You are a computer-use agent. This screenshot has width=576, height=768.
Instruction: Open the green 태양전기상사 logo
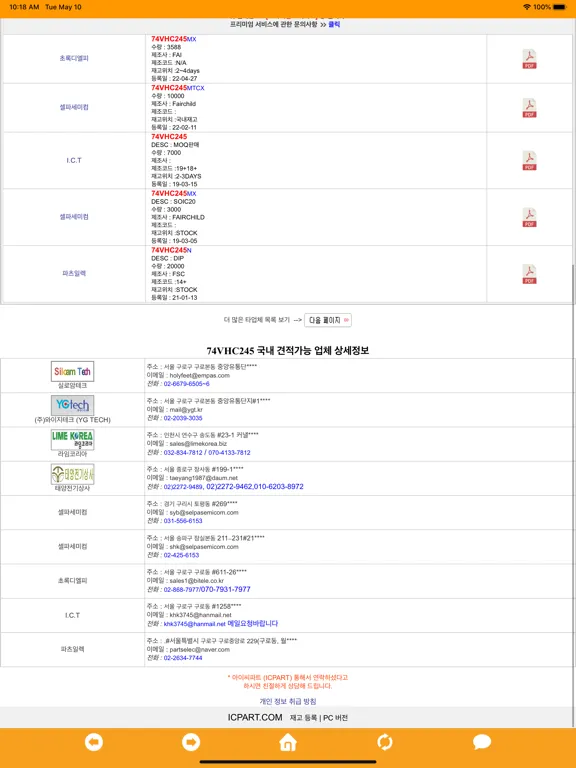(72, 474)
